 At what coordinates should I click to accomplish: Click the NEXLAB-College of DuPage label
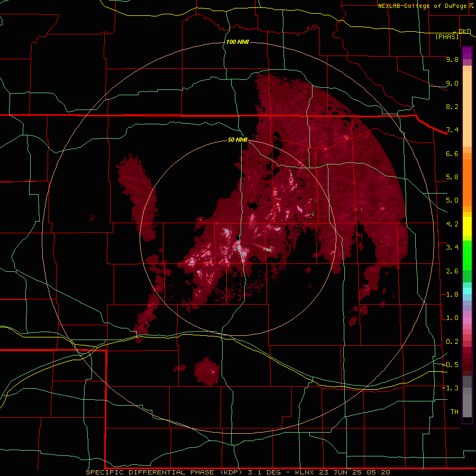[x=423, y=6]
